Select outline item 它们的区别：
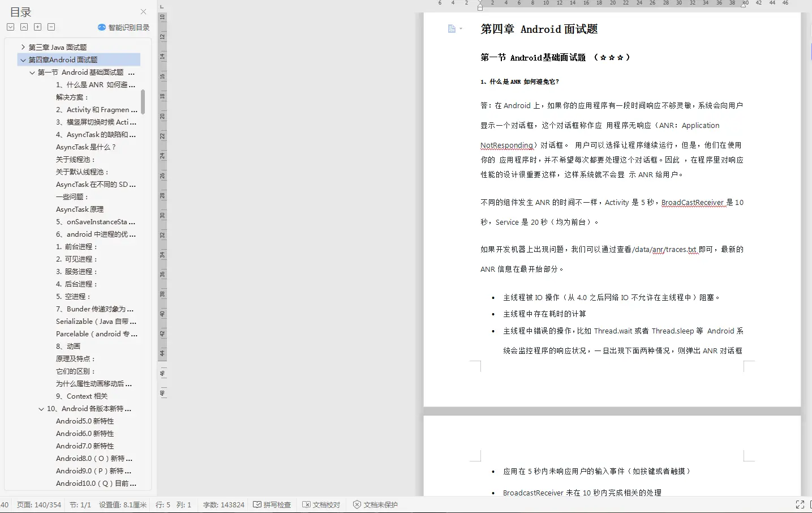 76,371
